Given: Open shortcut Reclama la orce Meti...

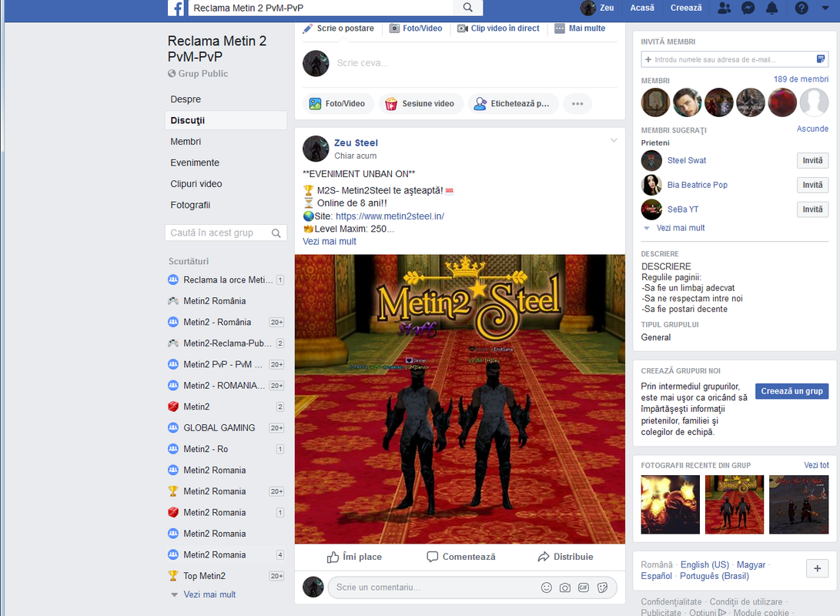Looking at the screenshot, I should 226,280.
